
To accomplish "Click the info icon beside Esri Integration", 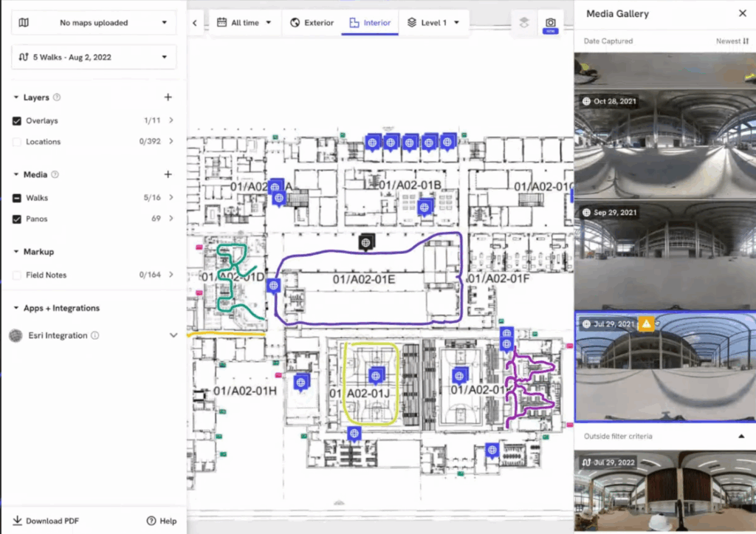I will pos(94,336).
